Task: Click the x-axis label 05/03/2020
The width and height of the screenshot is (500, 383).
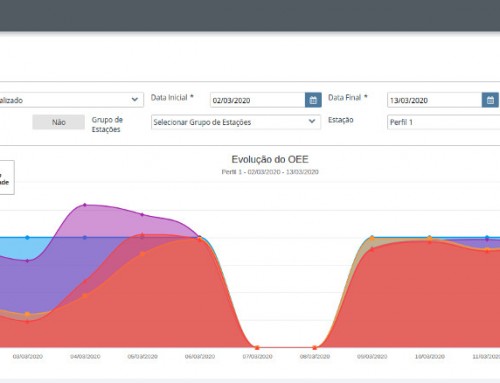Action: pyautogui.click(x=142, y=356)
